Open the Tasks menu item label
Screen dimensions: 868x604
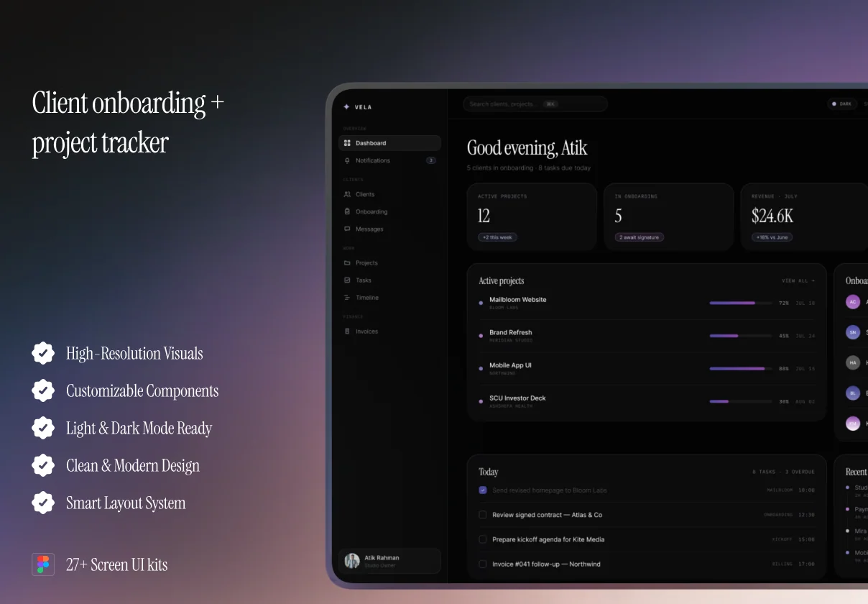(x=364, y=280)
